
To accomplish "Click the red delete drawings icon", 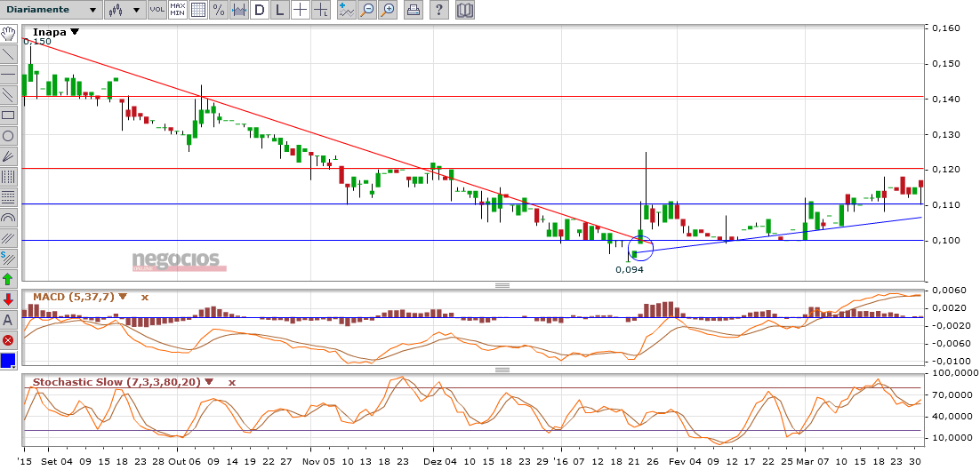I will click(8, 339).
